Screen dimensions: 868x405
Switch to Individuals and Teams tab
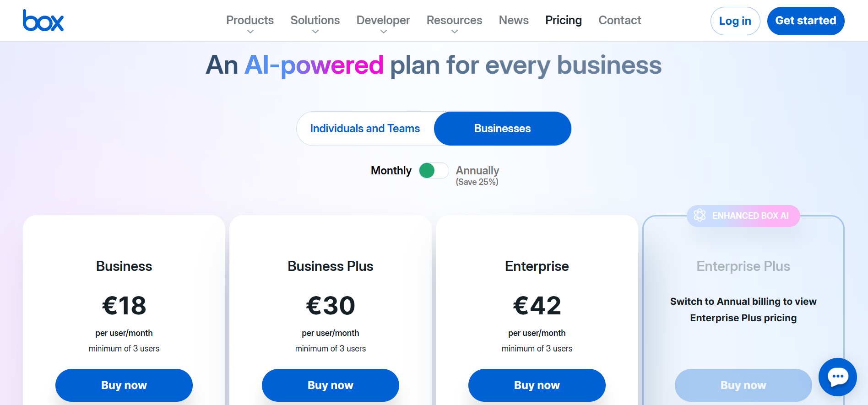(x=365, y=129)
